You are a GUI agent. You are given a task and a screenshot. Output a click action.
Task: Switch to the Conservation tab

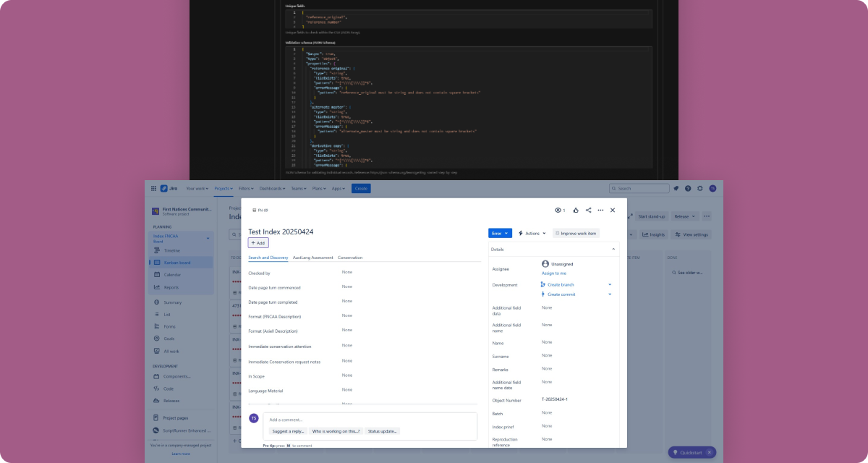click(x=350, y=258)
